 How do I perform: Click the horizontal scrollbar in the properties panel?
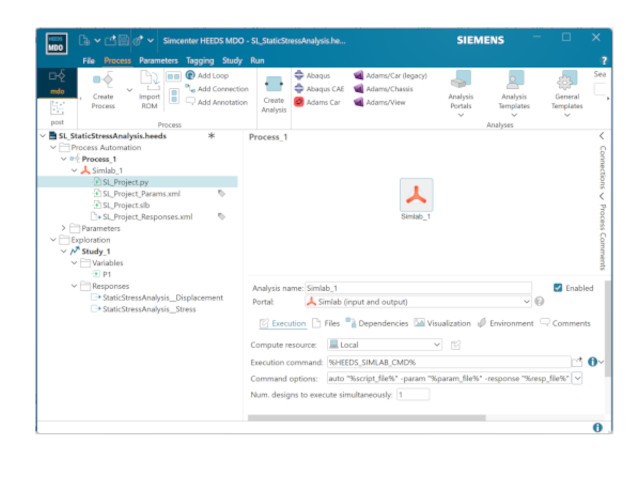(367, 418)
